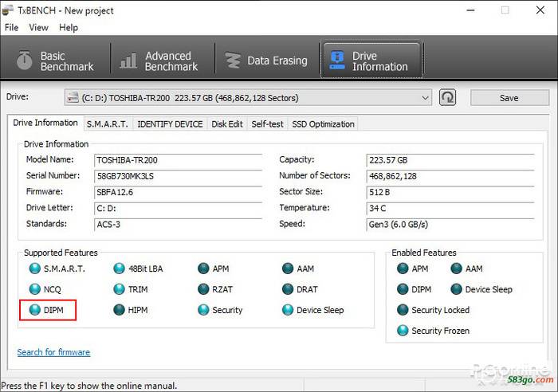The width and height of the screenshot is (558, 392).
Task: Open the Basic Benchmark section
Action: click(55, 61)
